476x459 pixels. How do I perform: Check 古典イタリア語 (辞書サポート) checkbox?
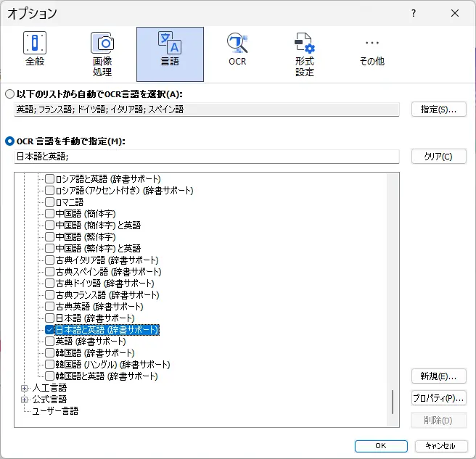(49, 260)
